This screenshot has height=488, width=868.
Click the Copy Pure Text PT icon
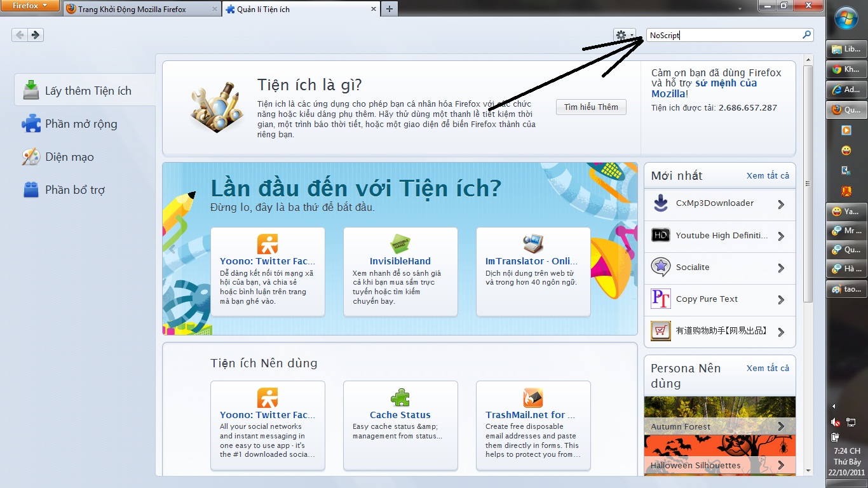[661, 299]
